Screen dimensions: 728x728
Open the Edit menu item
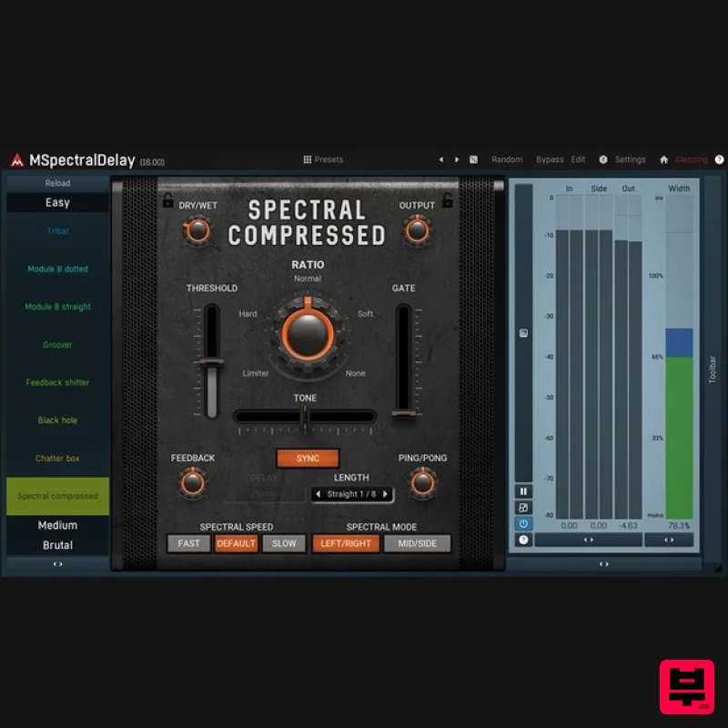[578, 159]
